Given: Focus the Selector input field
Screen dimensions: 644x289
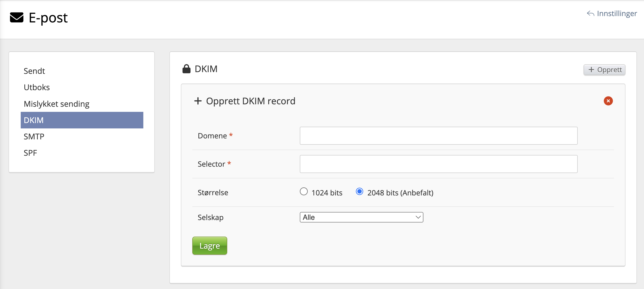Looking at the screenshot, I should 439,164.
